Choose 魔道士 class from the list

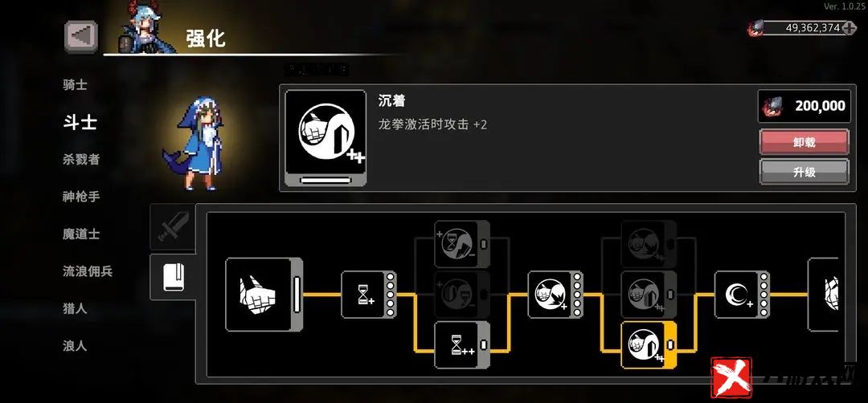pos(81,234)
